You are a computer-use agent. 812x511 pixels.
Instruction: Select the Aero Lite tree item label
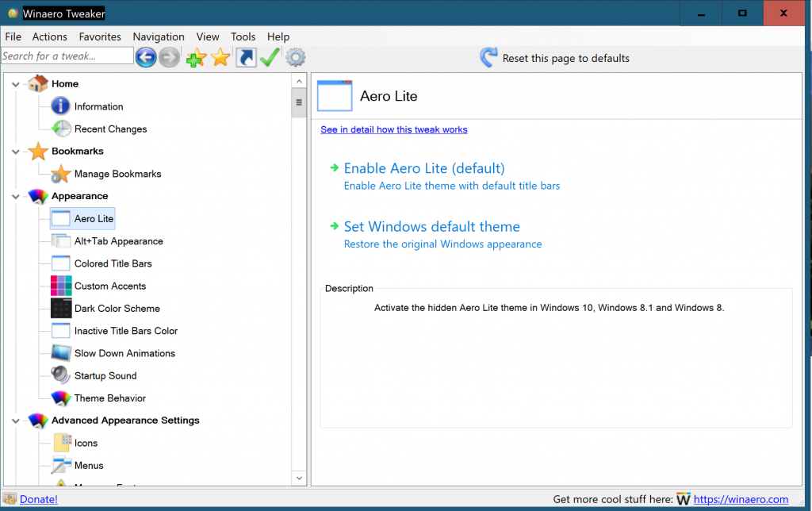(x=94, y=219)
